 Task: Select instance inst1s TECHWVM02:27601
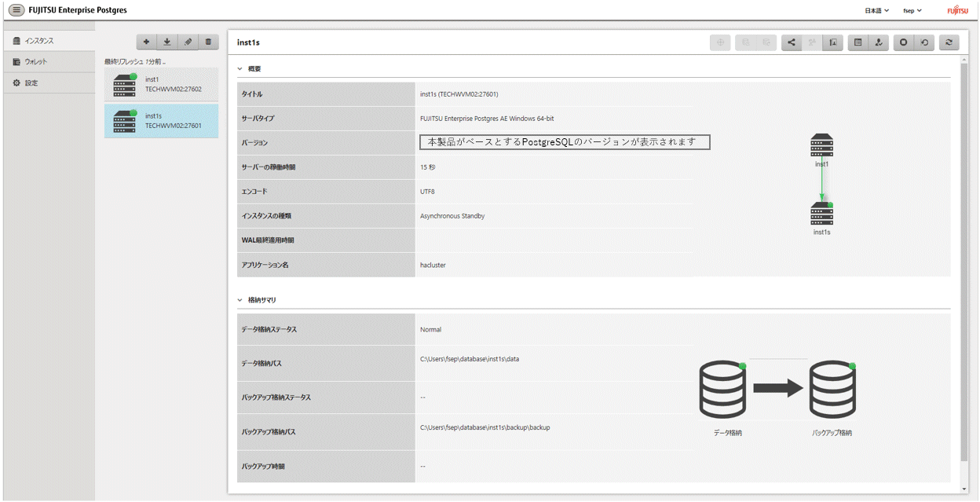[162, 121]
